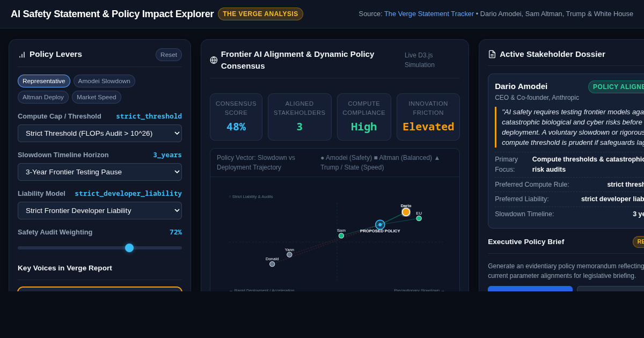This screenshot has height=338, width=644.
Task: Click the Aligned Stakeholders value 3
Action: pos(299,127)
